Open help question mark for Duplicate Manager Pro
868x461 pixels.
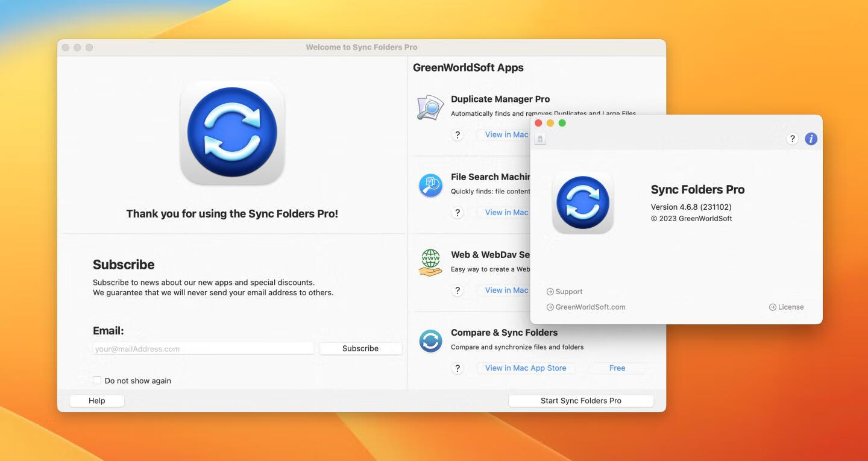point(458,135)
